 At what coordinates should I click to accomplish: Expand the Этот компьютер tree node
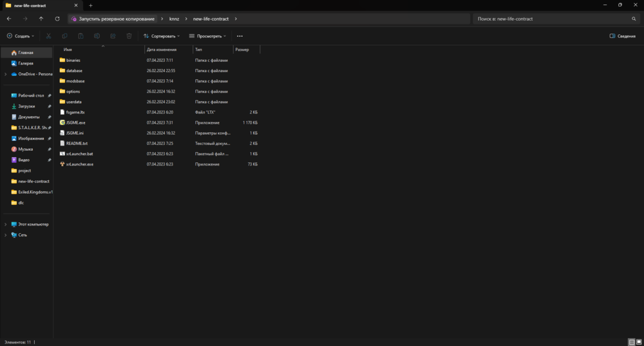(x=6, y=224)
